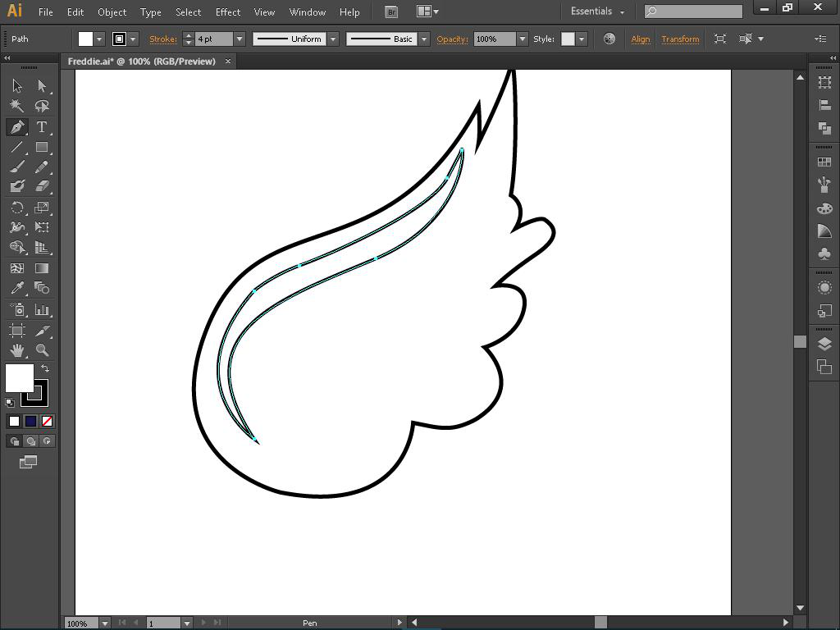This screenshot has width=840, height=630.
Task: Expand the Opacity percentage dropdown
Action: tap(522, 39)
